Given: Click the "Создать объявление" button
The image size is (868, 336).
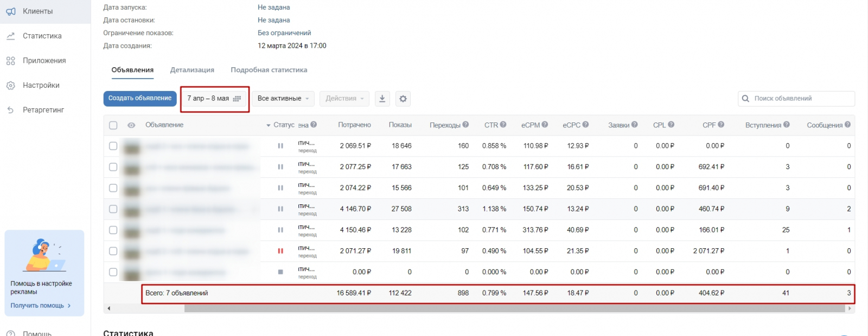Looking at the screenshot, I should click(140, 98).
